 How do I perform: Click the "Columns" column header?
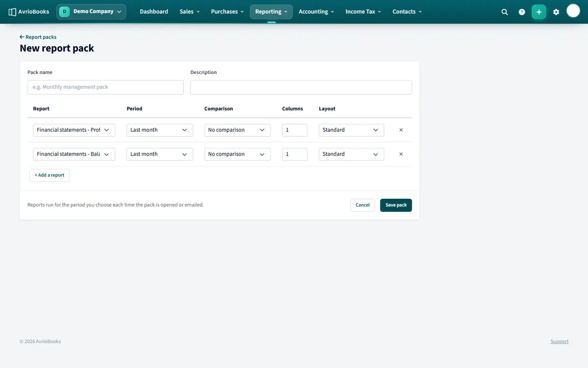click(x=293, y=109)
